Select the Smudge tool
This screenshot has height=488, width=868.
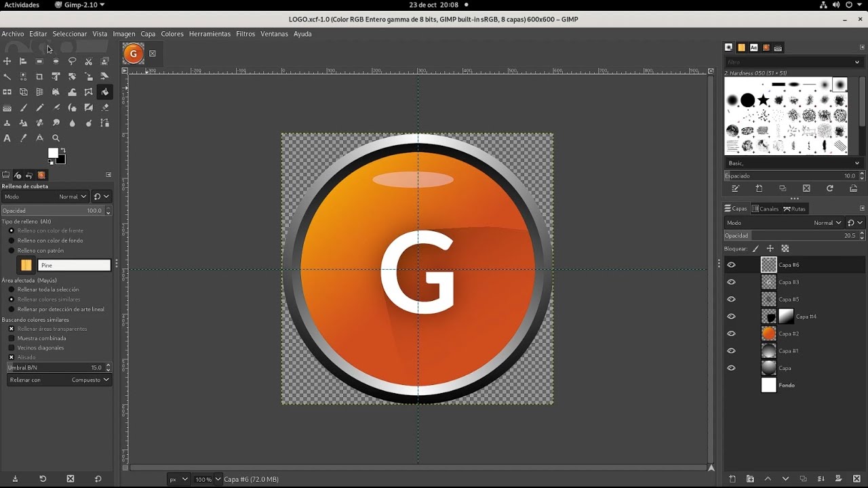[56, 123]
